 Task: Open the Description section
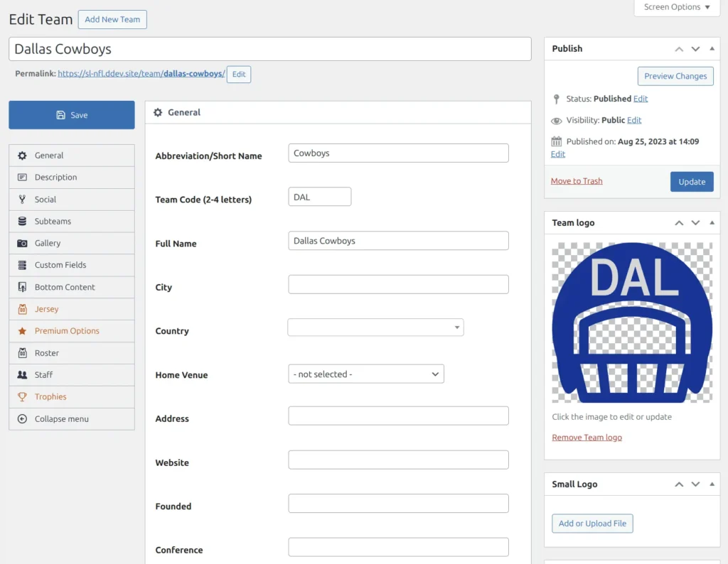point(72,177)
